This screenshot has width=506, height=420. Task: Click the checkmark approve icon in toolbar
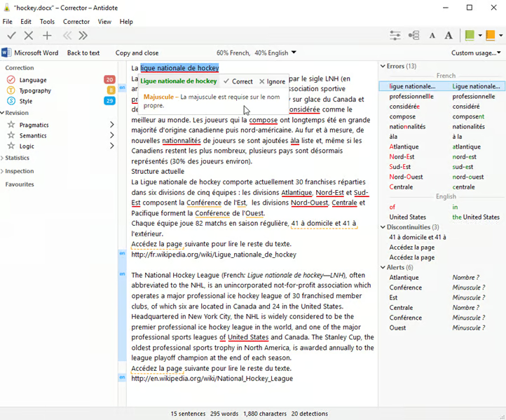coord(11,36)
